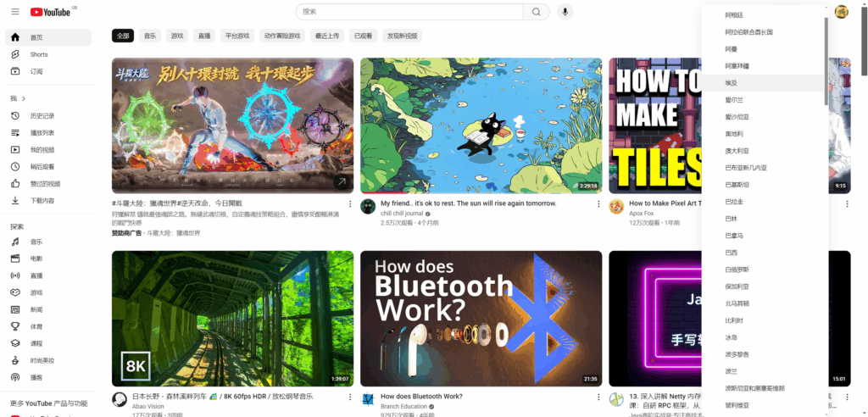Image resolution: width=868 pixels, height=417 pixels.
Task: Open 直播 under 探索 in sidebar
Action: (48, 275)
